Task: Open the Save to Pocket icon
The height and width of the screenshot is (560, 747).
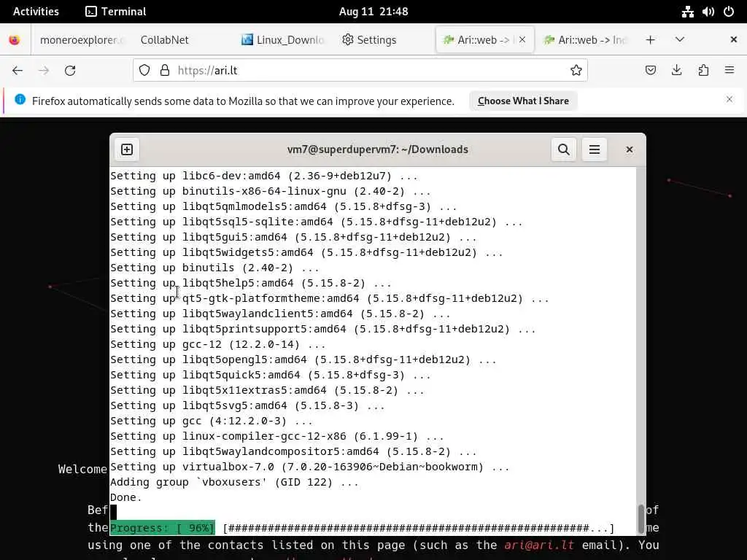Action: 650,71
